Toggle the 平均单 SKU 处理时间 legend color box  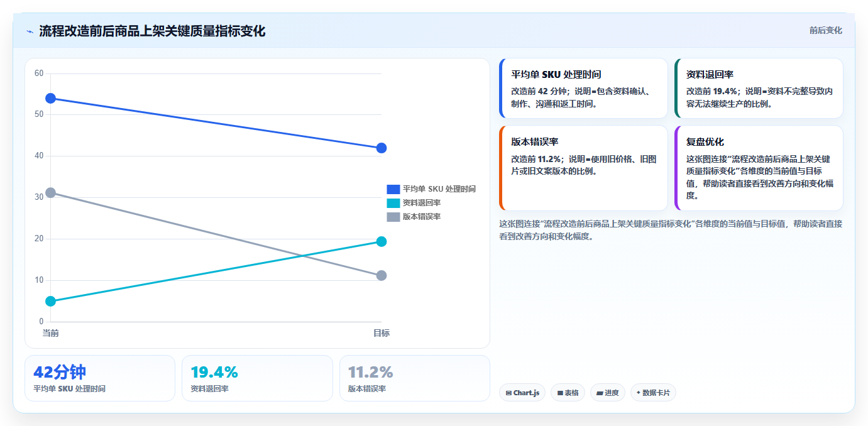point(393,189)
